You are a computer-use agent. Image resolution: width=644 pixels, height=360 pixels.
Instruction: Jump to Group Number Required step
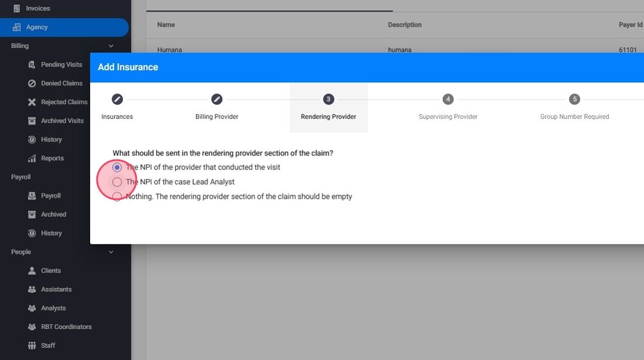[574, 108]
